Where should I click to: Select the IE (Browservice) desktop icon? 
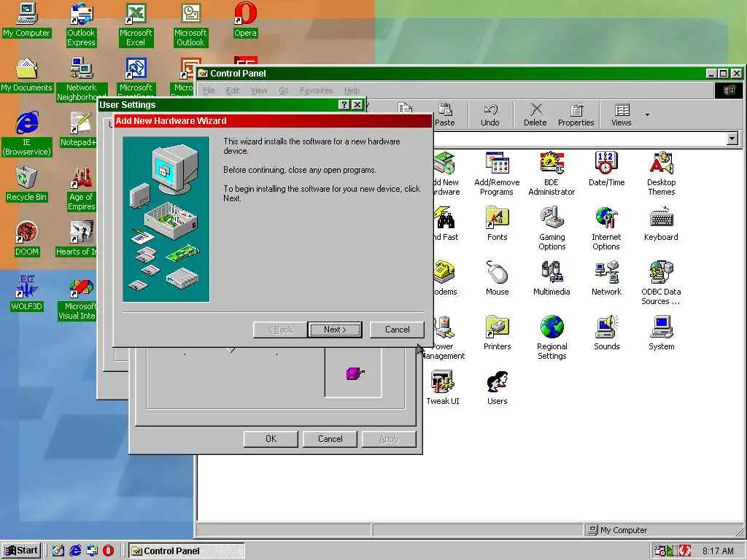coord(27,134)
